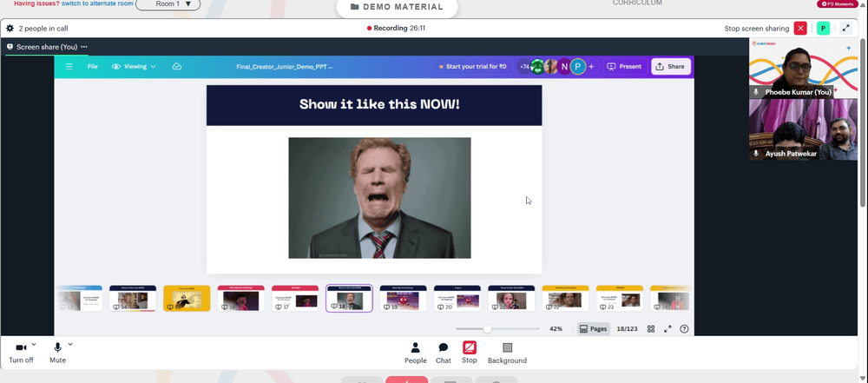Click the green owl collaborator avatar
The image size is (868, 383).
coord(537,67)
